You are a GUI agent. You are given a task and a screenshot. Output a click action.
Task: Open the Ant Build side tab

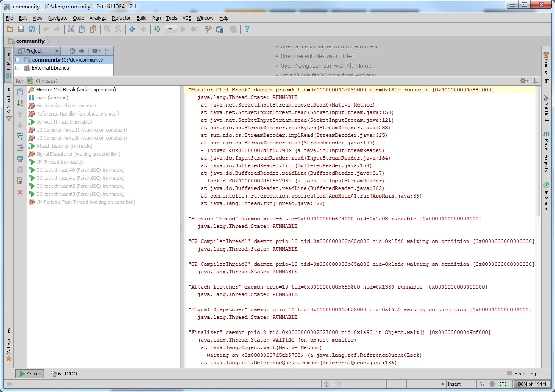tap(546, 107)
